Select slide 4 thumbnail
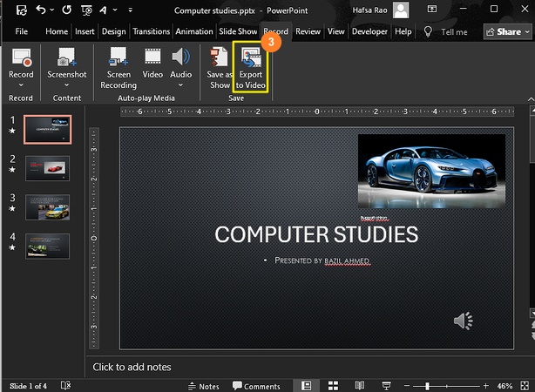 [47, 247]
